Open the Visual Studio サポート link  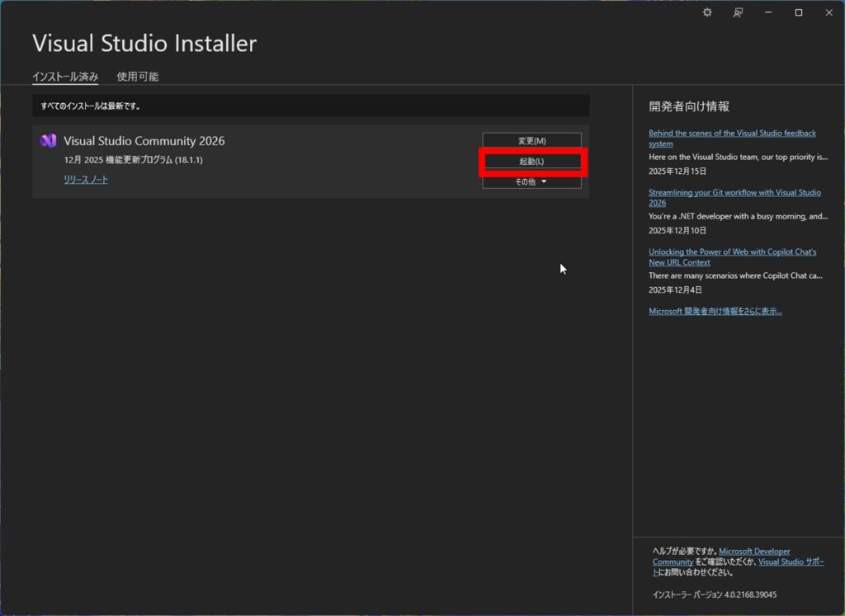791,561
